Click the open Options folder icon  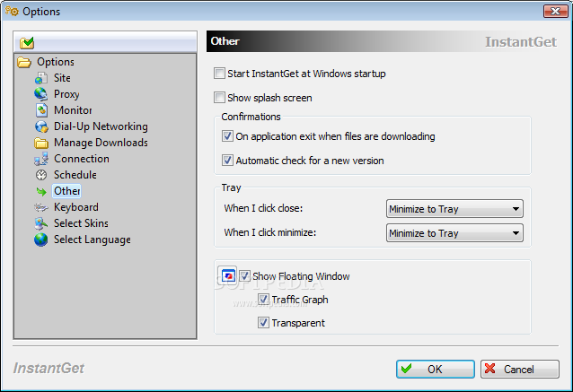[24, 62]
